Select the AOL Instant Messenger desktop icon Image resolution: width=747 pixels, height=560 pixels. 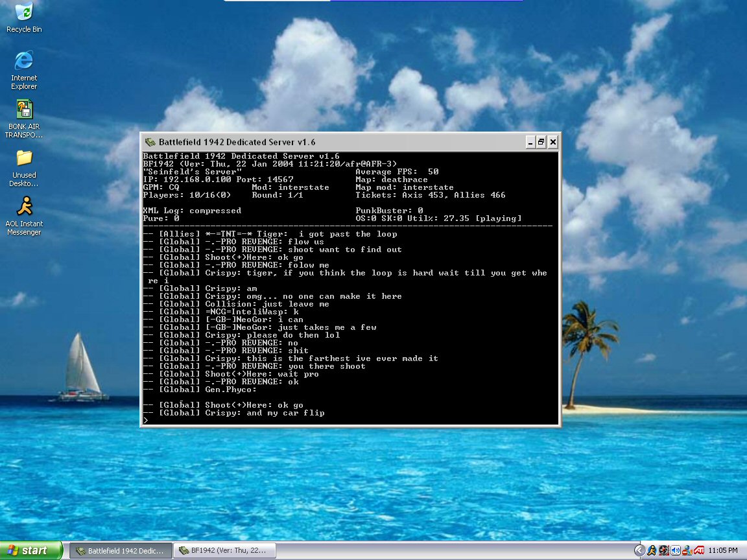[x=24, y=216]
